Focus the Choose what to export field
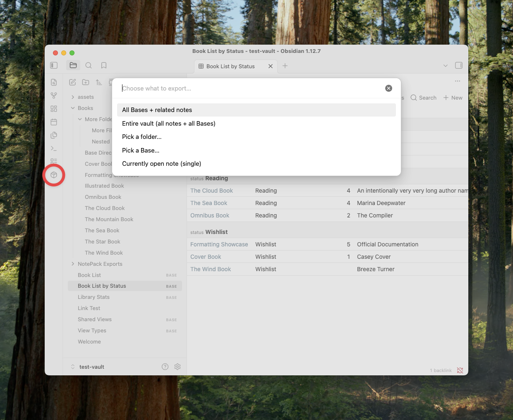 [251, 88]
